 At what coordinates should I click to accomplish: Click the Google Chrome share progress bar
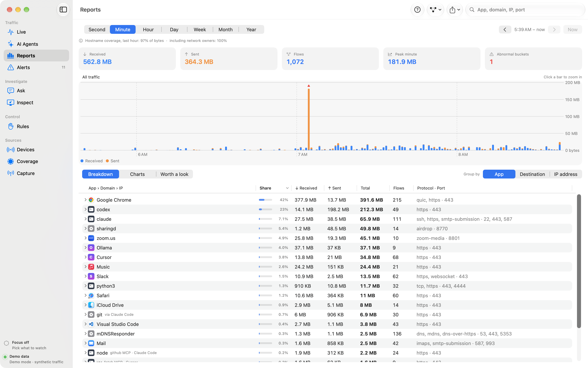[265, 200]
